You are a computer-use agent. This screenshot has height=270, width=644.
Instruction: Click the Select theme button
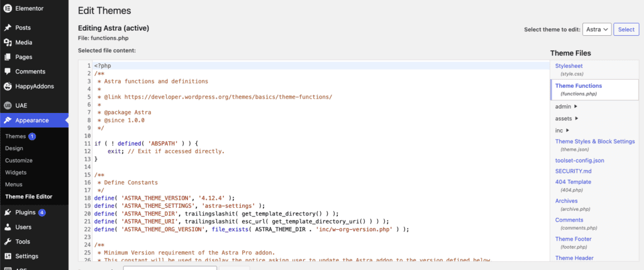[626, 30]
